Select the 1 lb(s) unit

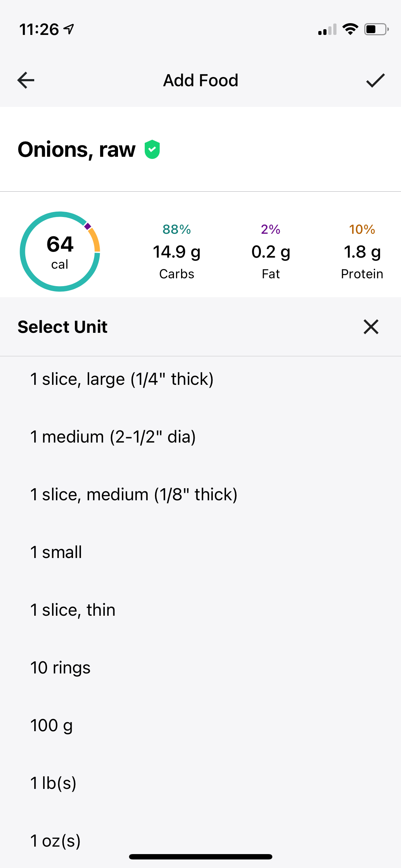coord(200,783)
